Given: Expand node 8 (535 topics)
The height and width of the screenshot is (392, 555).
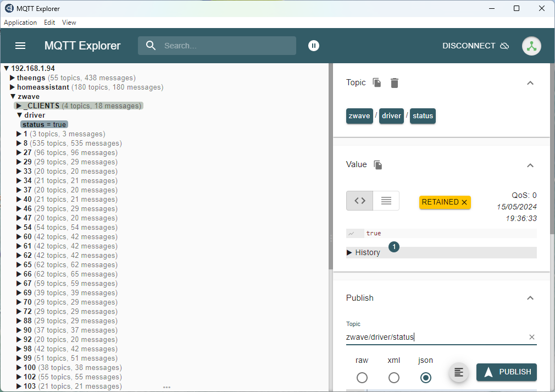Looking at the screenshot, I should (19, 143).
